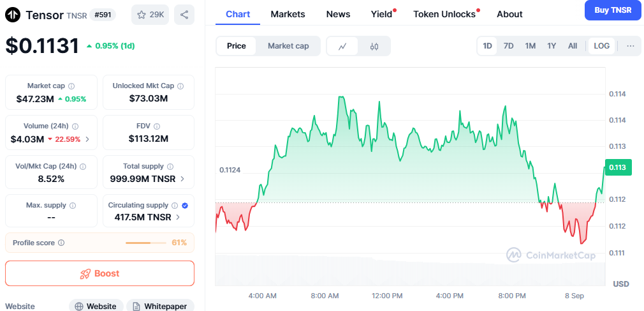Toggle Price chart mode
Screen dimensions: 644x311
(x=236, y=46)
